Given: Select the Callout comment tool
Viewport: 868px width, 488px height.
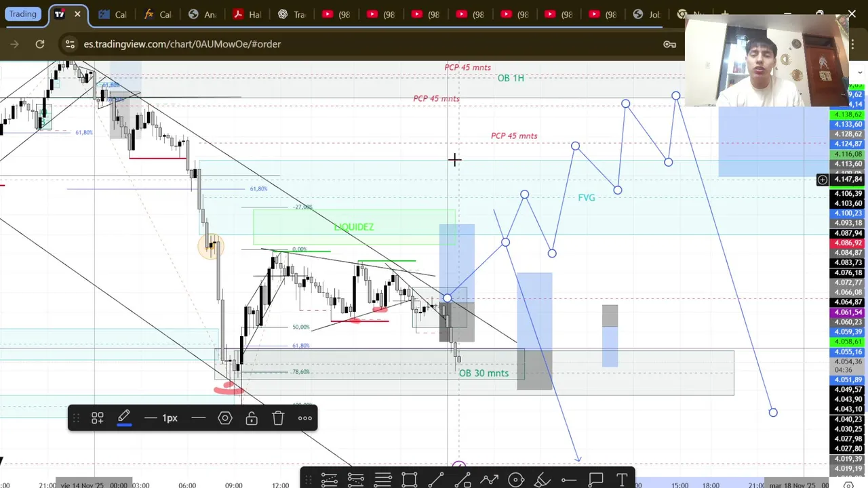Looking at the screenshot, I should pos(595,480).
